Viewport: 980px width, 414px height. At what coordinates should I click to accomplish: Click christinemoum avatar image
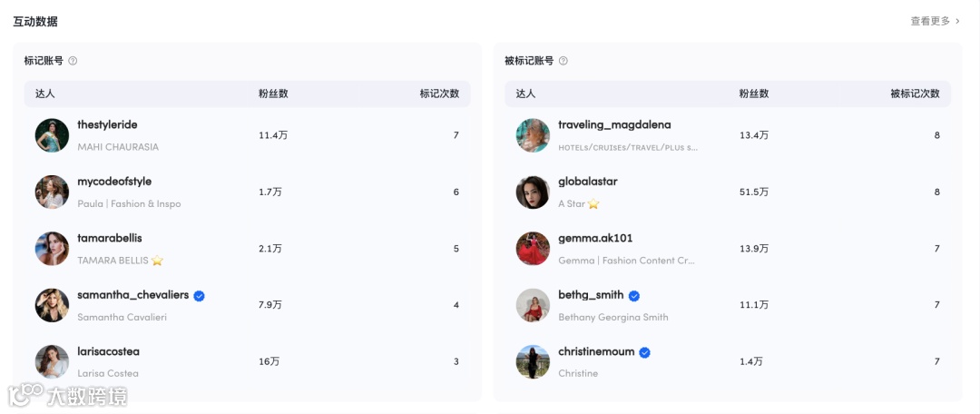click(x=533, y=361)
